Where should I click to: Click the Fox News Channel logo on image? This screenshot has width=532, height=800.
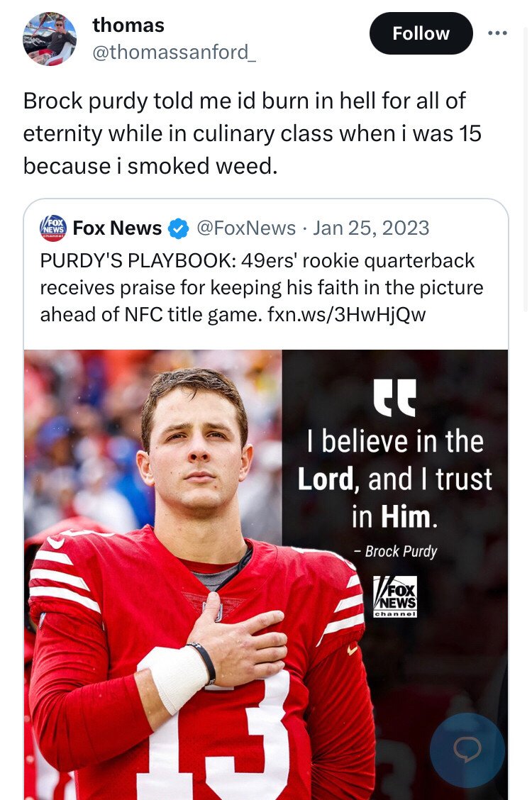tap(395, 596)
